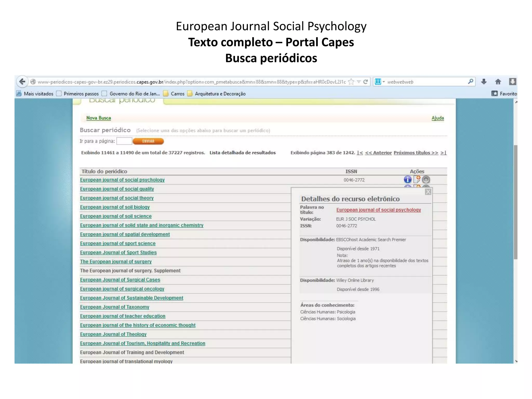
Task: Open European journal of teacher education
Action: pos(123,316)
